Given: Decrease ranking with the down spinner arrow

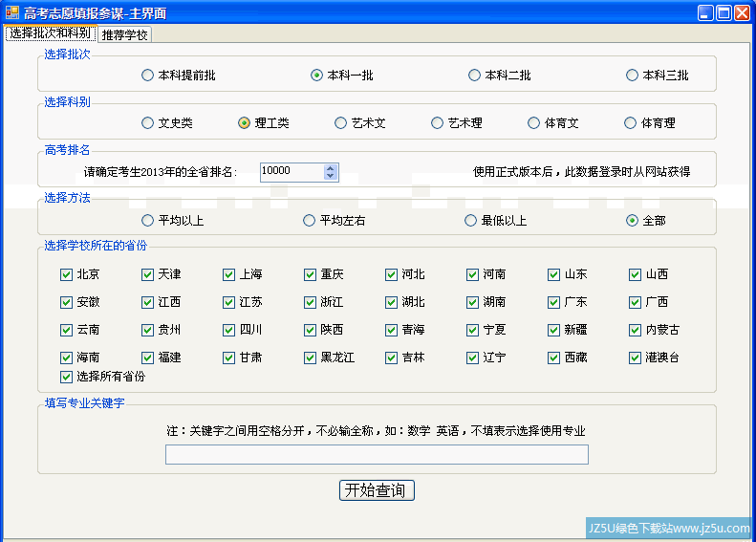Looking at the screenshot, I should pyautogui.click(x=331, y=176).
